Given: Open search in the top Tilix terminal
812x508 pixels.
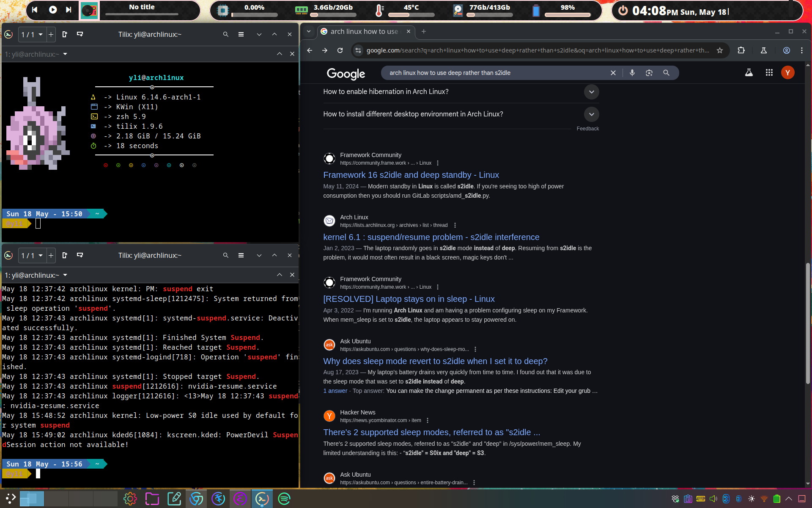Looking at the screenshot, I should tap(225, 34).
